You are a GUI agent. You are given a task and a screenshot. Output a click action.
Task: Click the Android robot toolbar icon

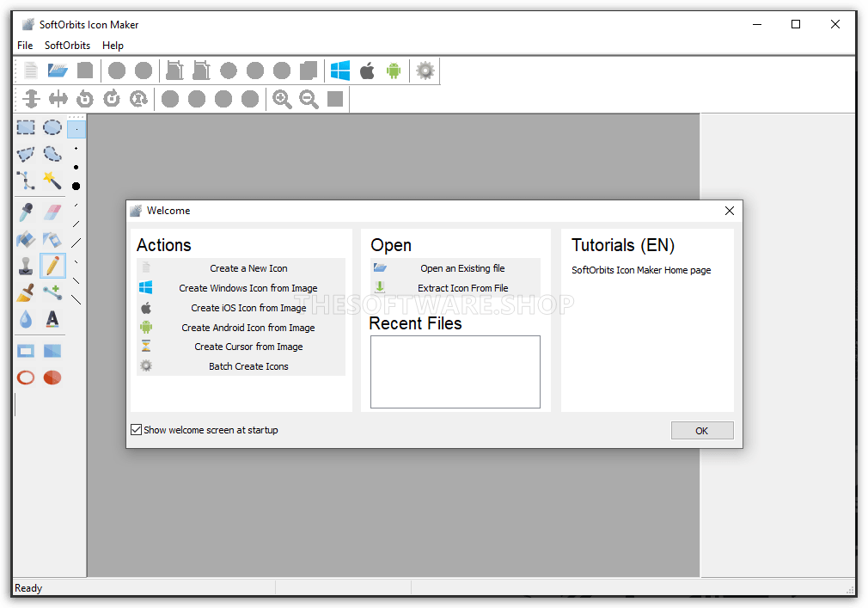(x=394, y=71)
